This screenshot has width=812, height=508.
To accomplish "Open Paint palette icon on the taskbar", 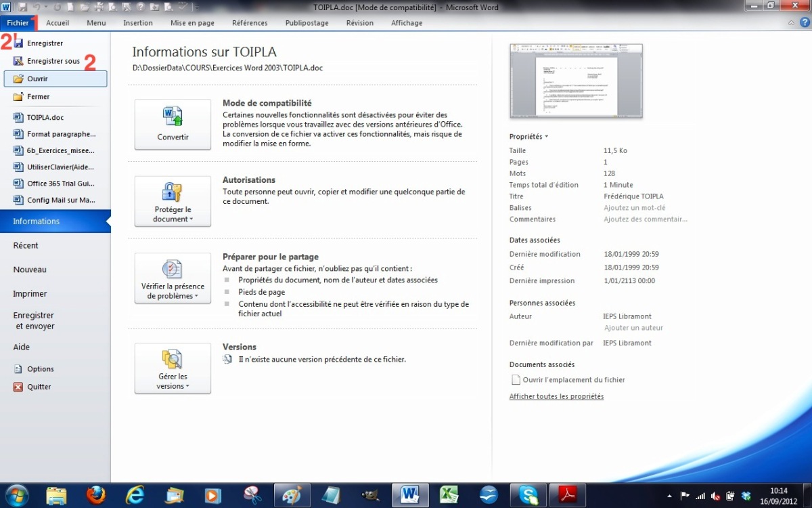I will pyautogui.click(x=292, y=495).
